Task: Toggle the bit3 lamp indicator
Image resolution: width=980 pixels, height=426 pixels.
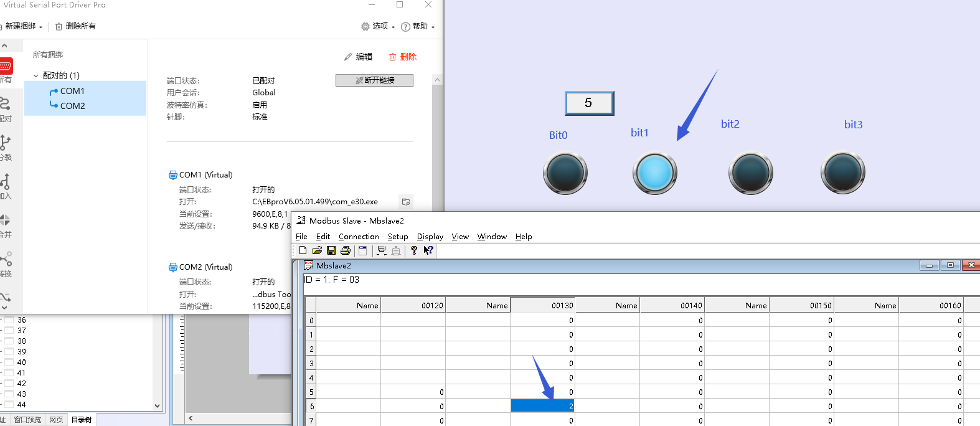Action: [842, 173]
